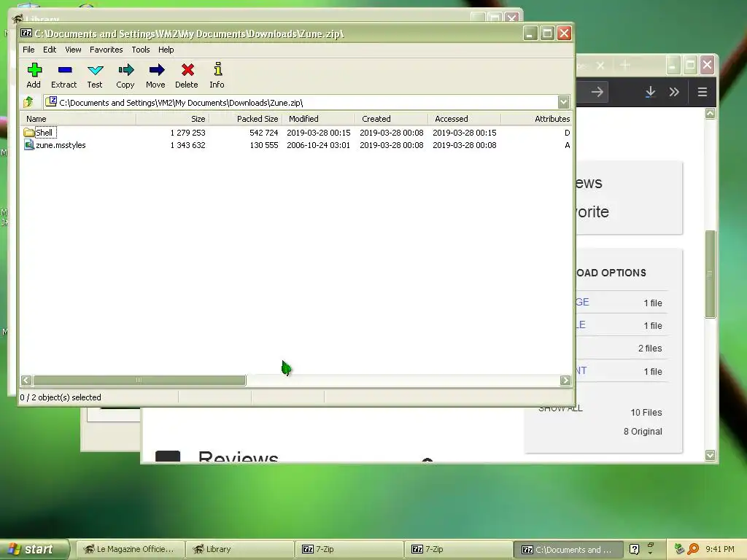Viewport: 747px width, 560px height.
Task: Open the Edit menu
Action: pyautogui.click(x=50, y=50)
